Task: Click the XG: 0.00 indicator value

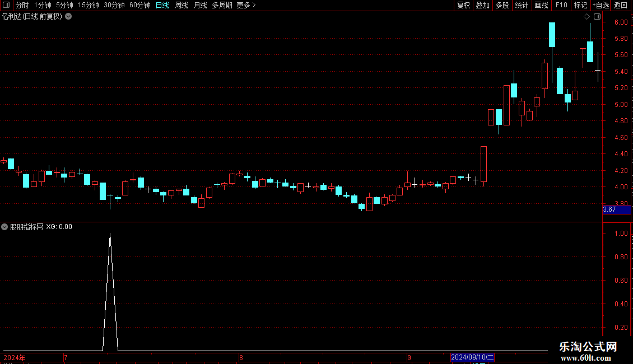Action: (59, 227)
